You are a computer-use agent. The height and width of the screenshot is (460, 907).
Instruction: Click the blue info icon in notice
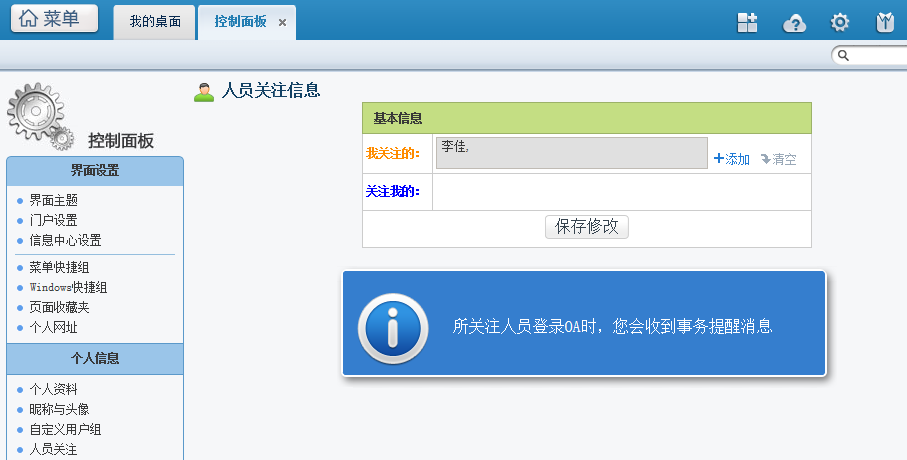(x=393, y=326)
